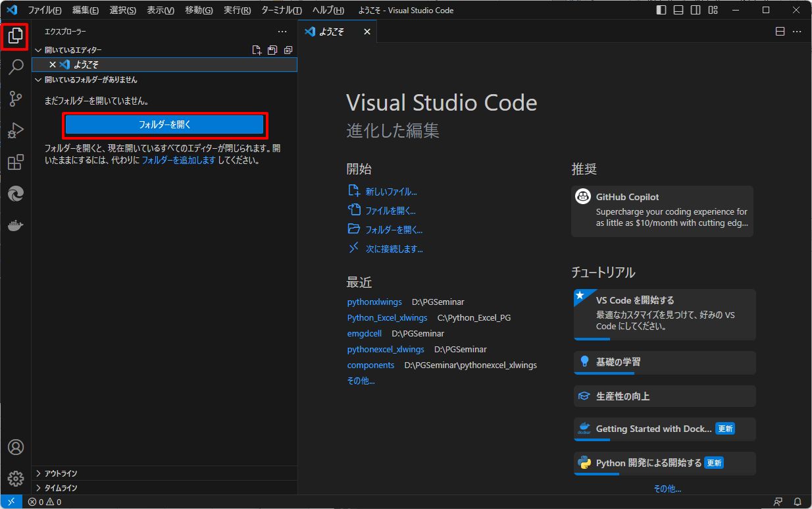Image resolution: width=812 pixels, height=509 pixels.
Task: Open Getting Started with Docker walkthrough
Action: pyautogui.click(x=665, y=429)
